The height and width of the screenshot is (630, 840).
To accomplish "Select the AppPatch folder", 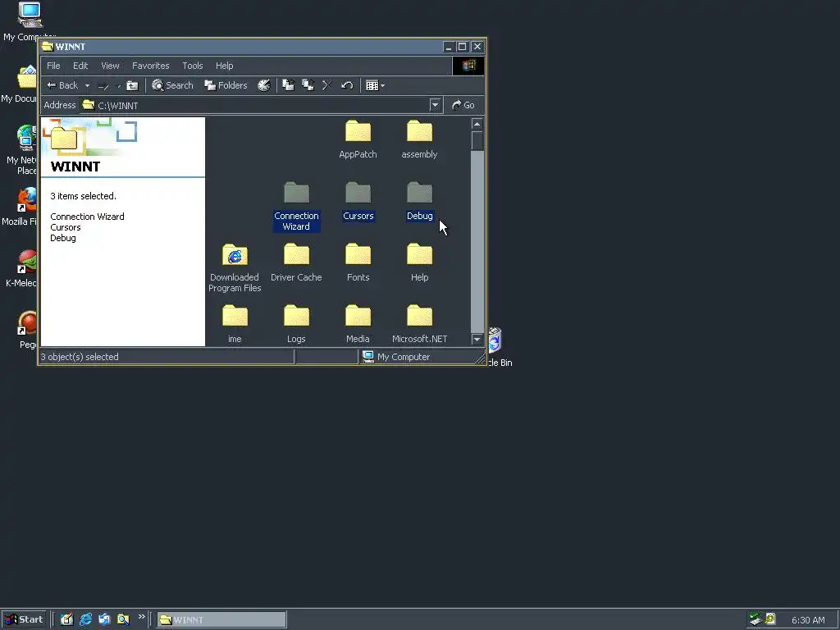I will pyautogui.click(x=358, y=139).
